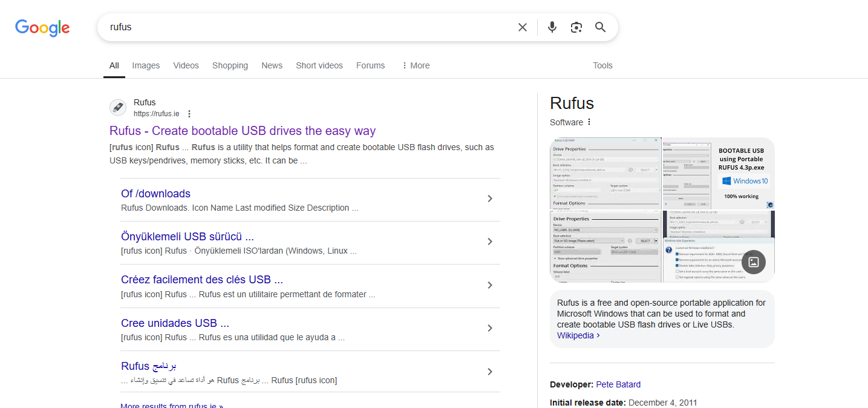Start voice search with microphone icon
The image size is (868, 408).
pos(552,27)
